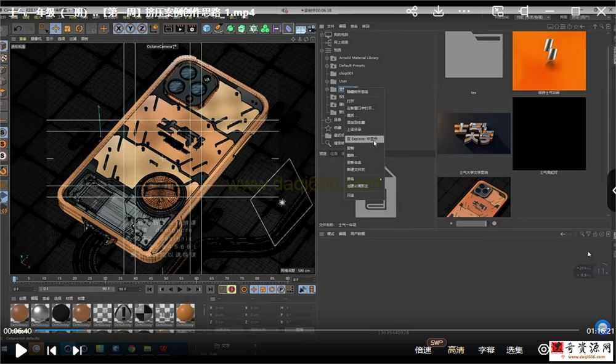Select the shiqi001 folder in tree

tap(346, 73)
